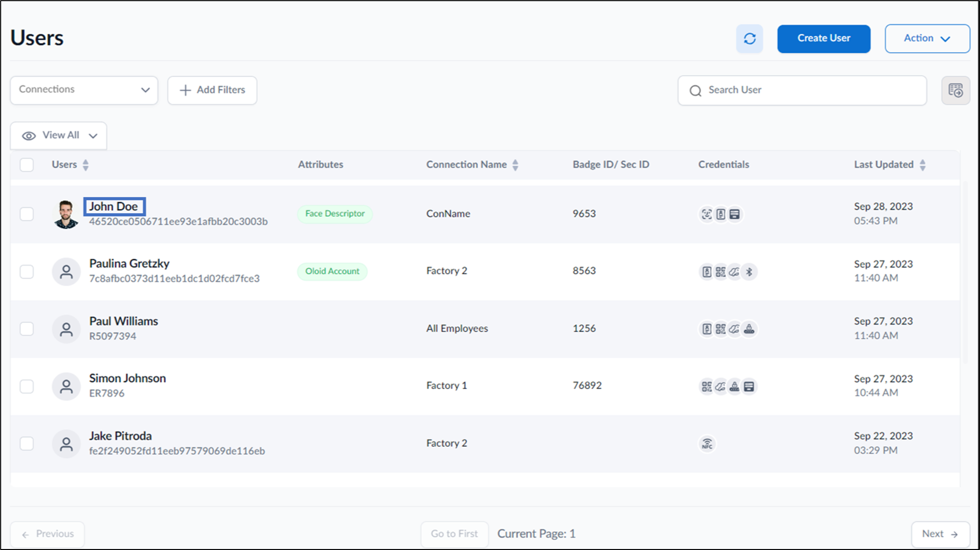
Task: Focus the Search User input field
Action: (802, 90)
